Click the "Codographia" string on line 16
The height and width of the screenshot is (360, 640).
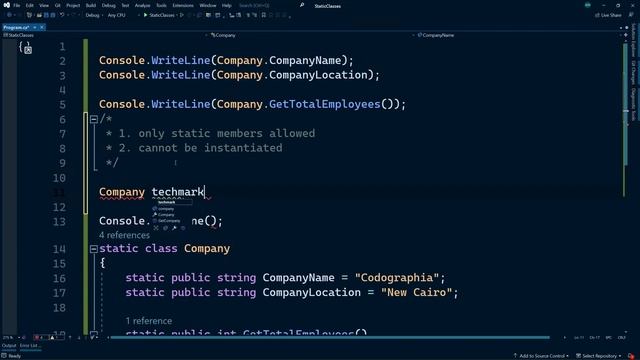point(396,278)
